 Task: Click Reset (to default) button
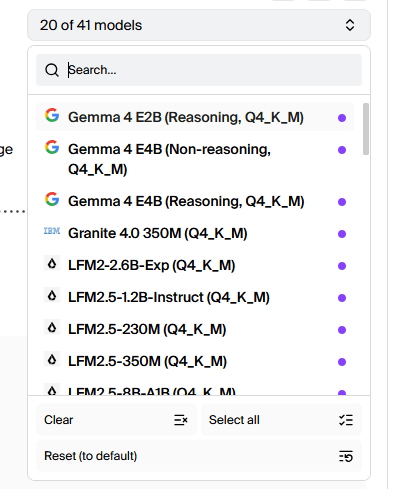[199, 456]
